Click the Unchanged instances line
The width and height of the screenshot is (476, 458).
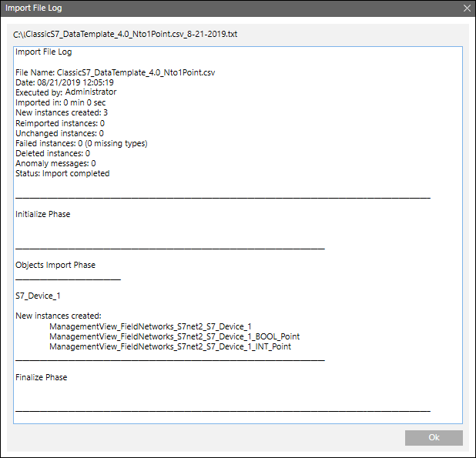tap(59, 133)
